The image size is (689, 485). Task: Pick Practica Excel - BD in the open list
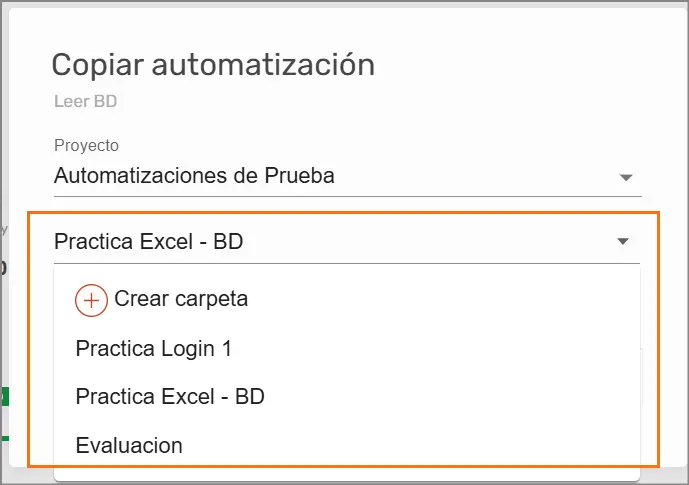coord(170,396)
